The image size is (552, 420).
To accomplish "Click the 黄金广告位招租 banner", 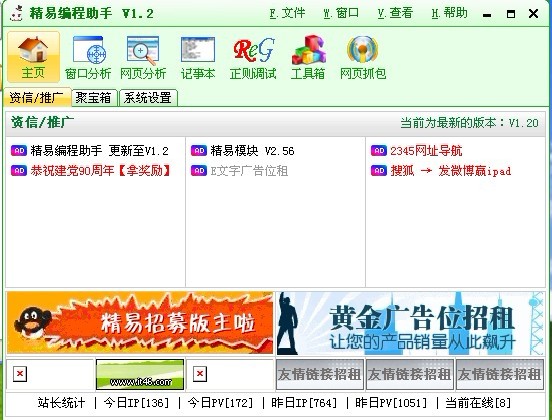I will [410, 322].
